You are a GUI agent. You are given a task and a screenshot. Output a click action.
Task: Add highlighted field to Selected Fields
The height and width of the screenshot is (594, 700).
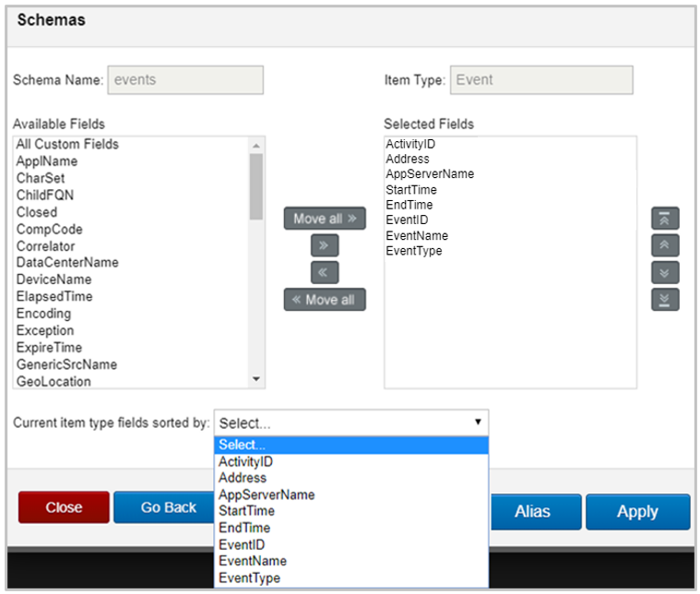(x=325, y=245)
